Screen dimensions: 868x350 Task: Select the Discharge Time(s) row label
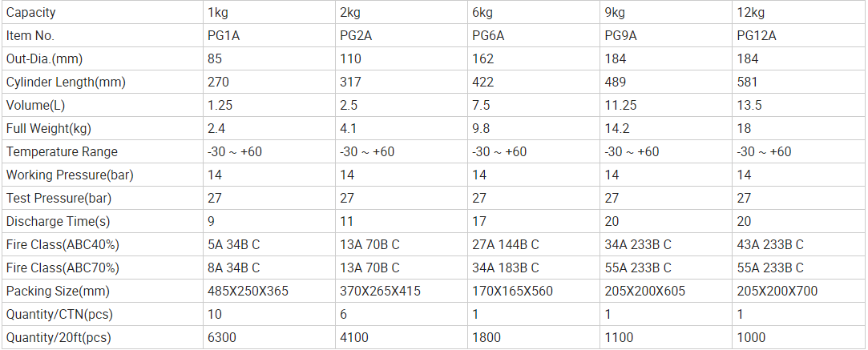pyautogui.click(x=58, y=222)
